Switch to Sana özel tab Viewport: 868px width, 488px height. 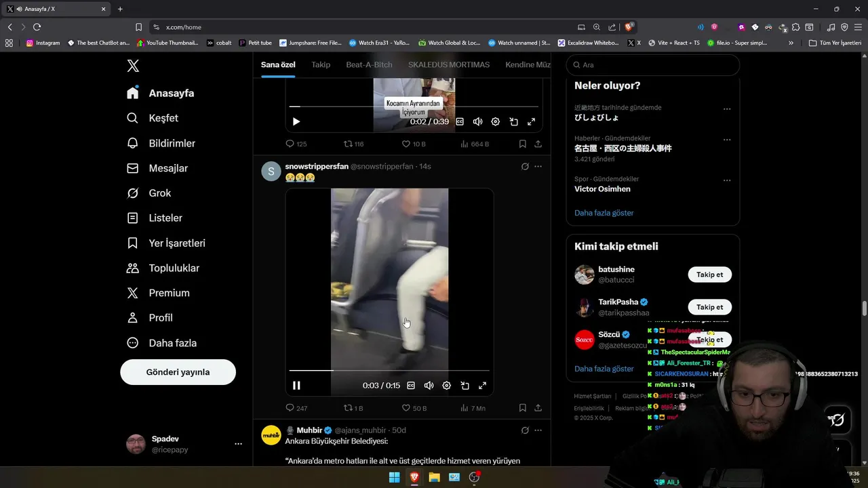(x=278, y=64)
